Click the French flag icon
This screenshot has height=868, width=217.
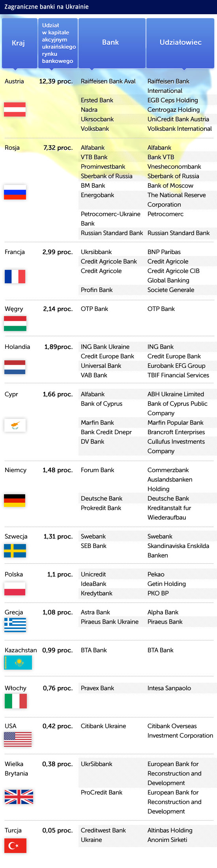[x=15, y=277]
